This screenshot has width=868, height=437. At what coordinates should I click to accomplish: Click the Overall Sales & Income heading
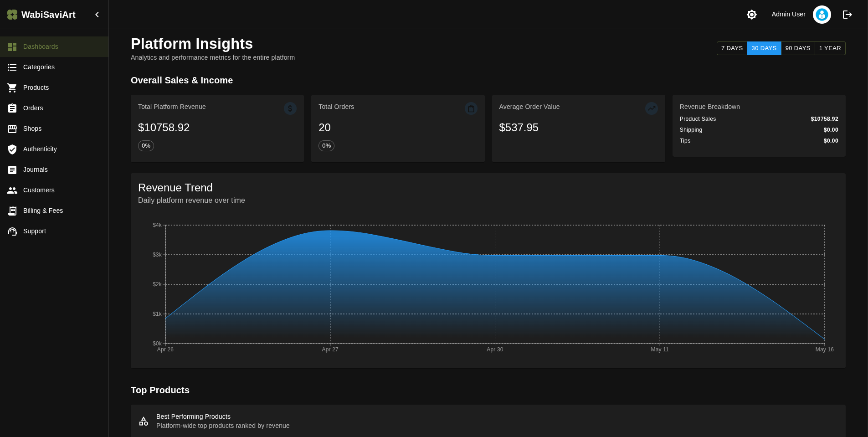tap(182, 80)
